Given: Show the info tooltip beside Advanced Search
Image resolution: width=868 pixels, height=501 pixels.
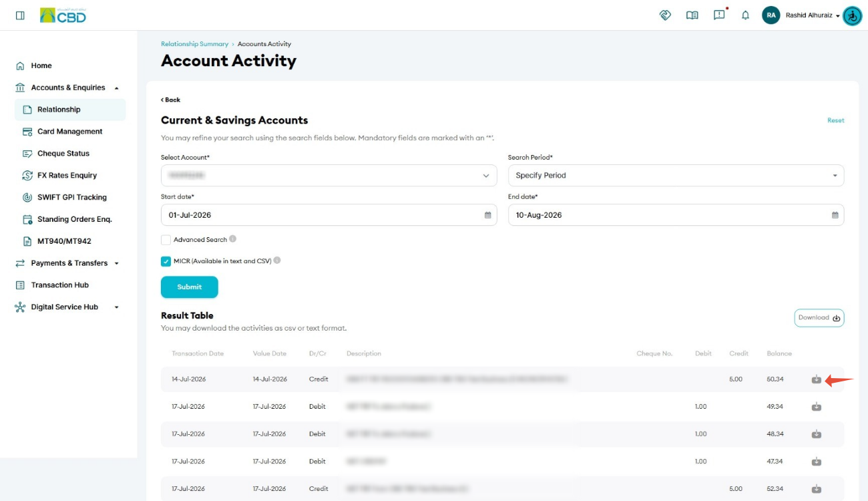Looking at the screenshot, I should pyautogui.click(x=232, y=238).
